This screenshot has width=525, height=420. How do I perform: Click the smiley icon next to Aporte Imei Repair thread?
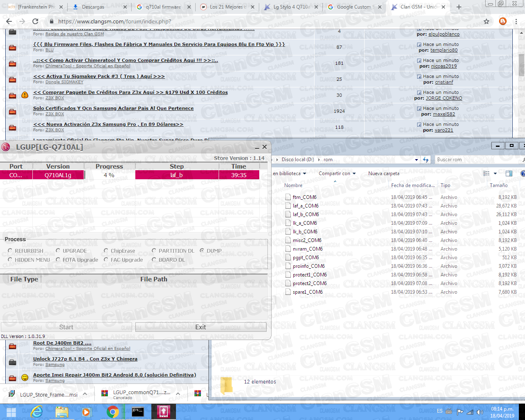(x=25, y=377)
